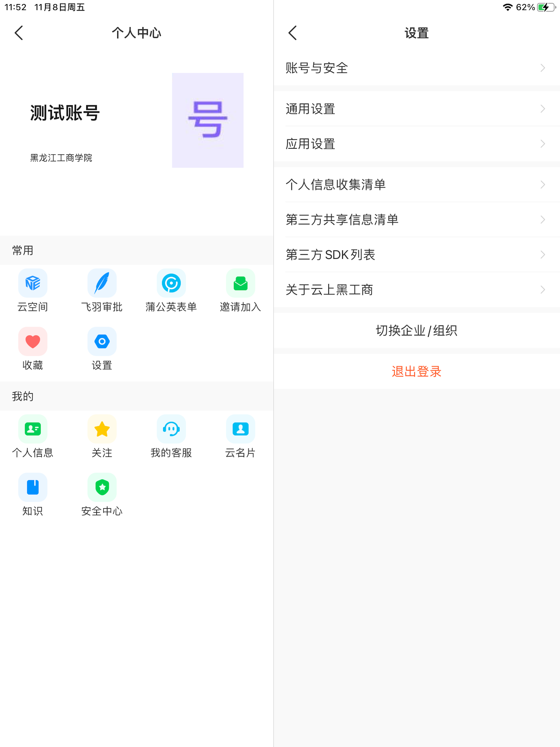560x747 pixels.
Task: Open the 飞羽审批 feather approval icon
Action: 102,283
